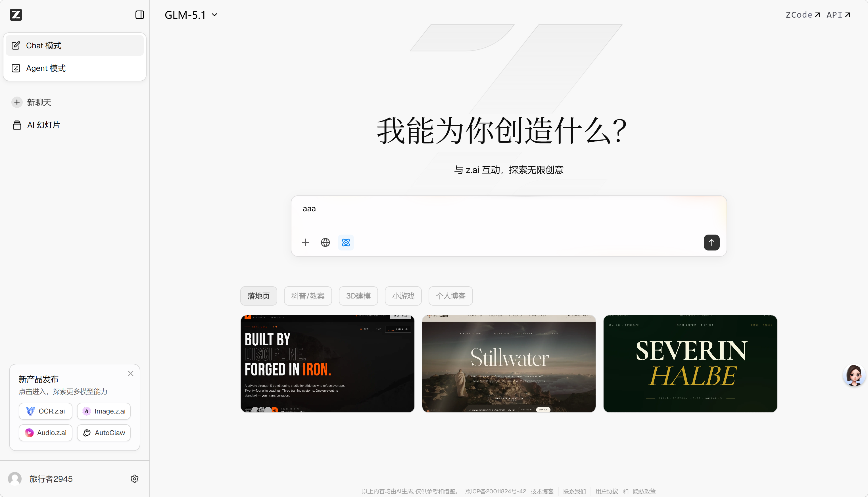
Task: Select the 3D建模 category tab
Action: tap(358, 296)
